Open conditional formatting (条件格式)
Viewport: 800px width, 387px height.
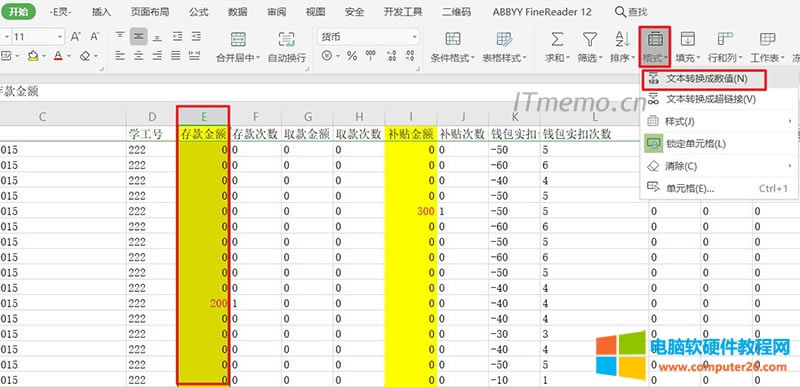click(x=453, y=47)
